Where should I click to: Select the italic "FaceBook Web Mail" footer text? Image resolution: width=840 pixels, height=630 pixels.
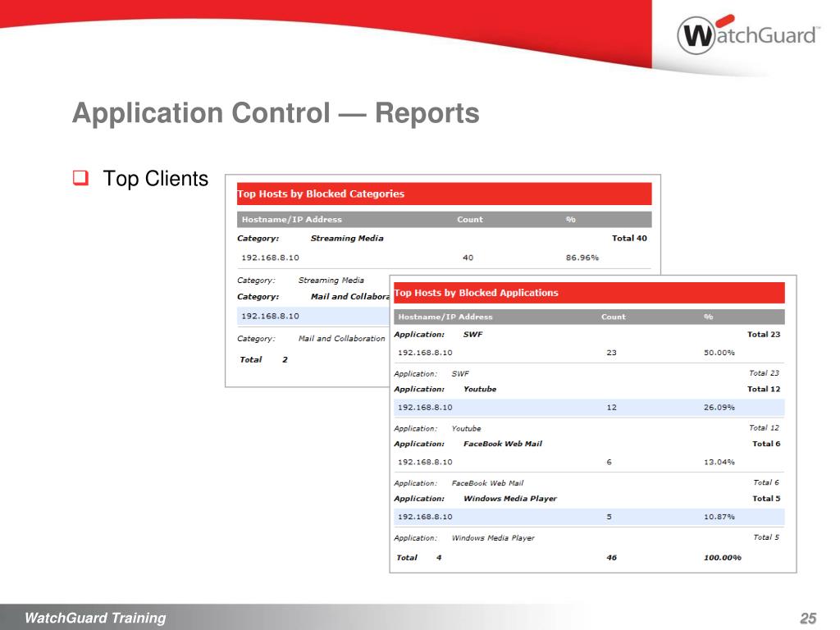point(487,483)
